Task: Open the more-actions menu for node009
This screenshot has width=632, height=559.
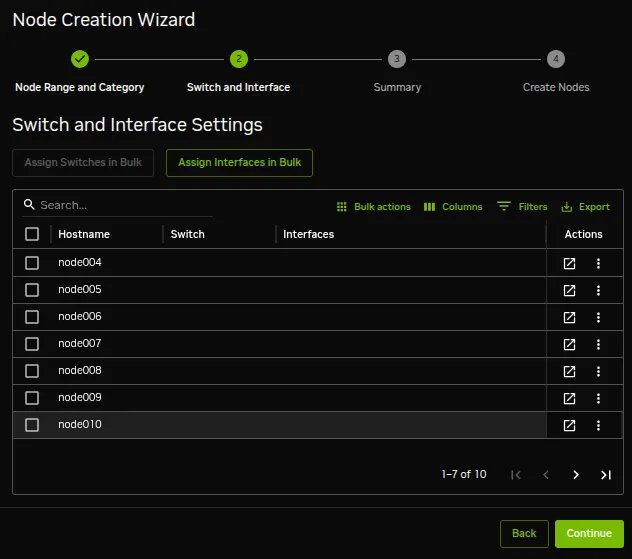Action: point(598,399)
